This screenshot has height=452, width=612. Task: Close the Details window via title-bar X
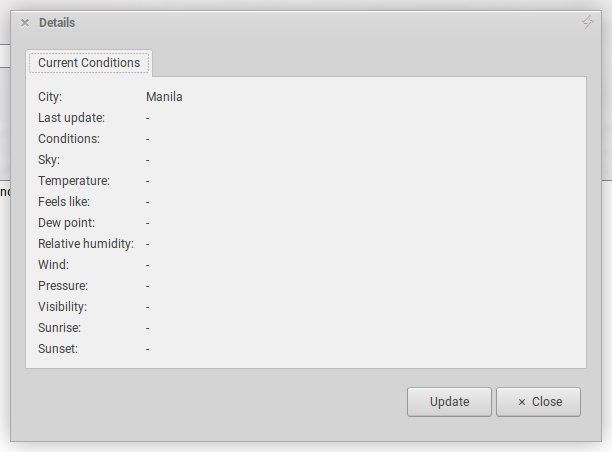click(25, 23)
